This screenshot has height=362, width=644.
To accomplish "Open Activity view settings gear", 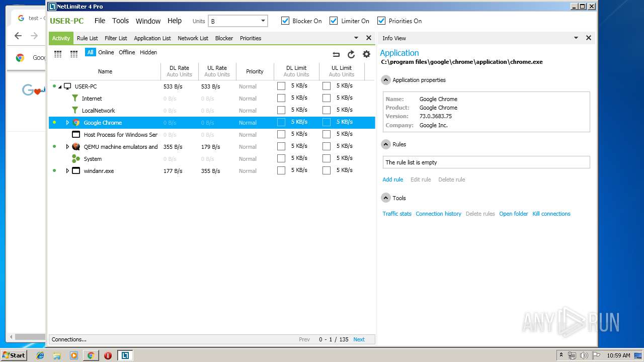I will click(x=366, y=54).
